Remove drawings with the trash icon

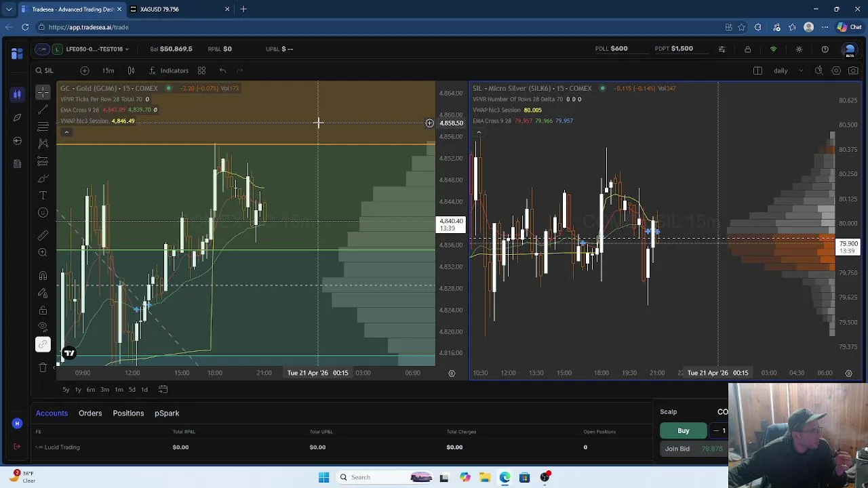click(x=43, y=367)
